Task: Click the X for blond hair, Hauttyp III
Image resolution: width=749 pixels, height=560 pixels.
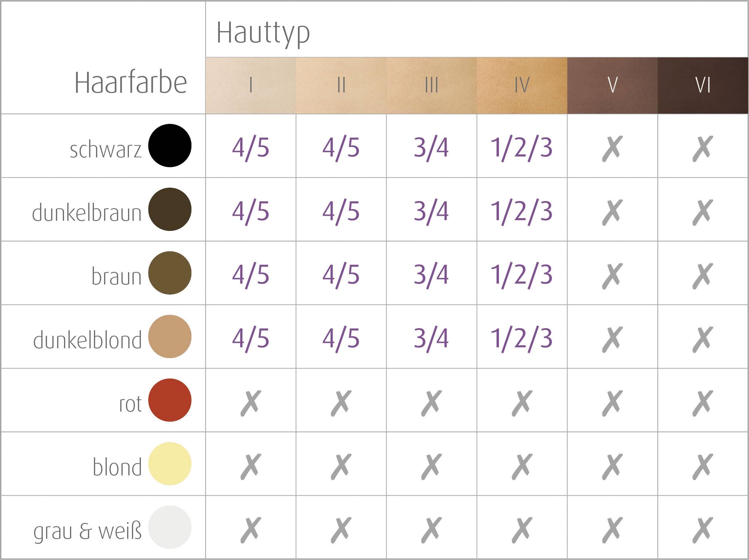Action: [431, 467]
